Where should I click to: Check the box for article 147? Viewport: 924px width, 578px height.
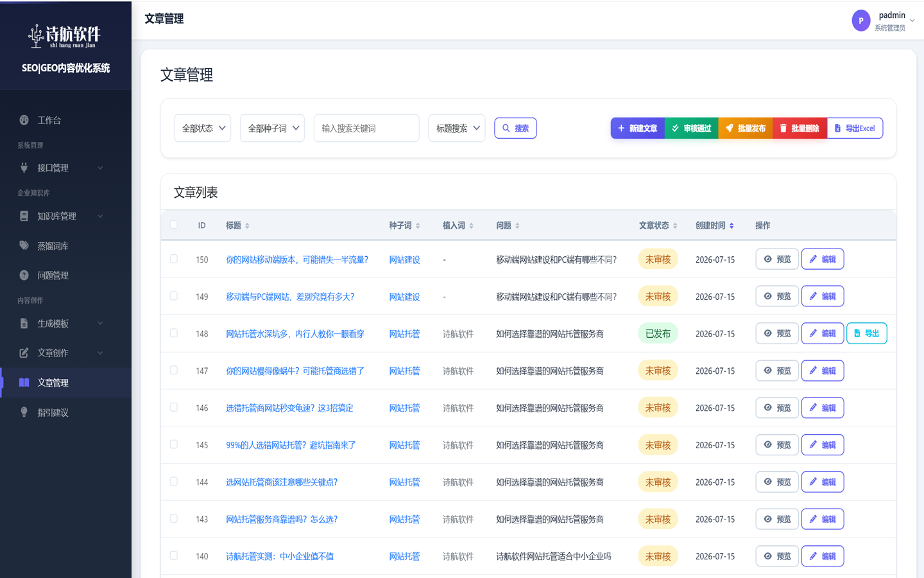[173, 370]
